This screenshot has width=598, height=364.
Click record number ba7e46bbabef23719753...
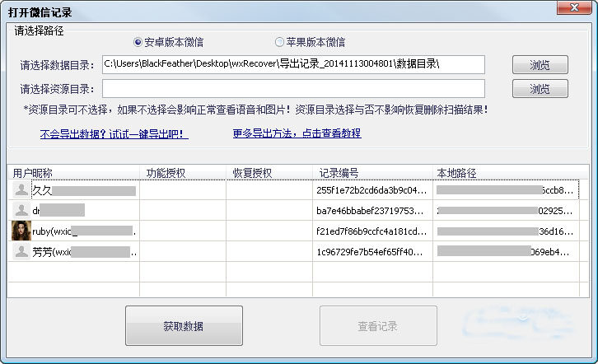(x=370, y=211)
